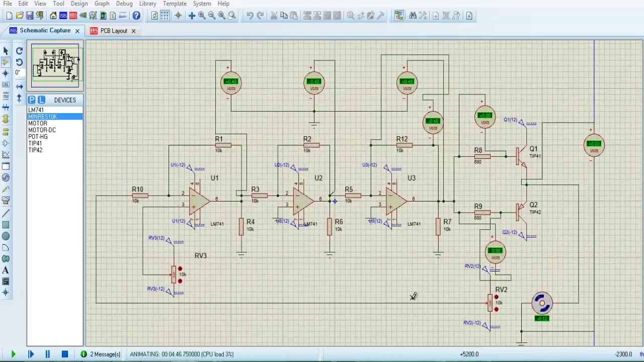Rotate clockwise using the rotation icon
Screen dimensions: 644x362
(x=19, y=51)
